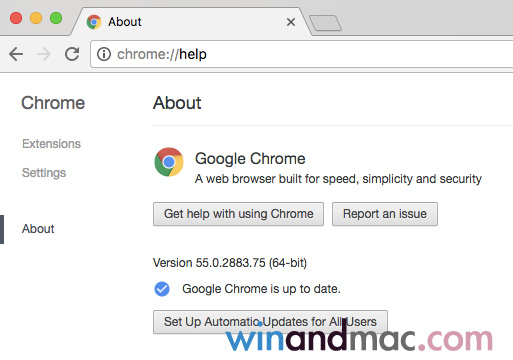Focus the chrome://help address bar
The width and height of the screenshot is (513, 360).
[302, 54]
